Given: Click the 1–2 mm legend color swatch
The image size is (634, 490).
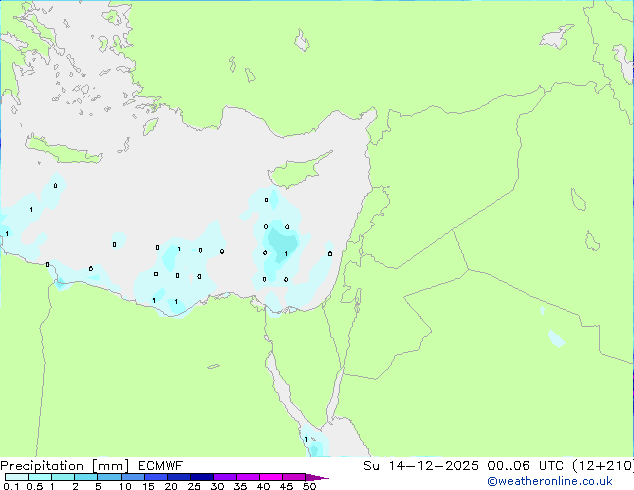Looking at the screenshot, I should click(x=63, y=477).
